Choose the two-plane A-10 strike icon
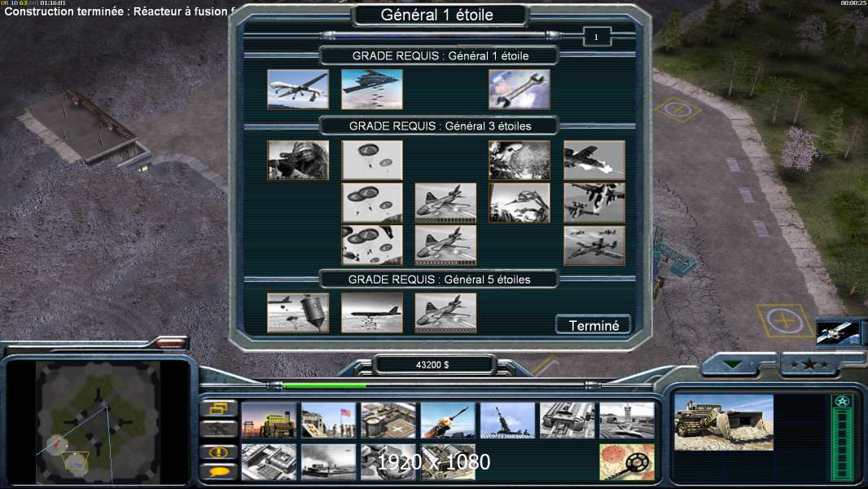 [x=594, y=203]
